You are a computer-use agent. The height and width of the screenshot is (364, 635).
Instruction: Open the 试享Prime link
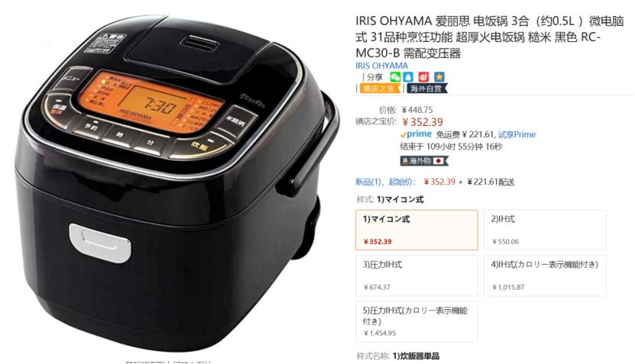(517, 134)
